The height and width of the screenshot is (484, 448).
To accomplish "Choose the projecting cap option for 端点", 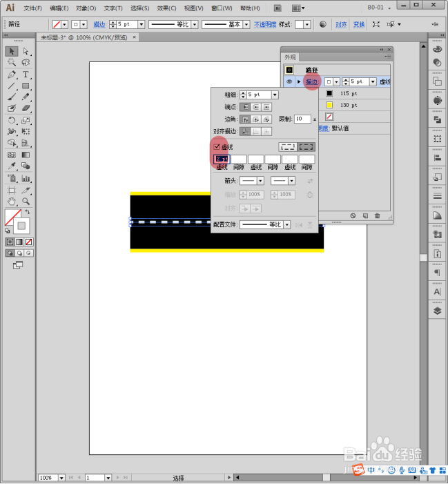I will [x=266, y=107].
